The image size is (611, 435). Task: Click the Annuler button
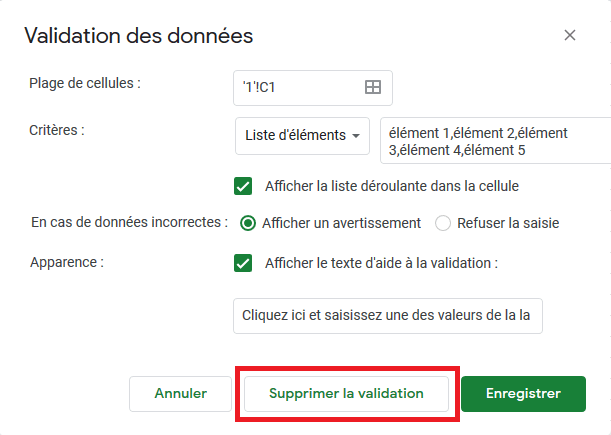click(180, 394)
